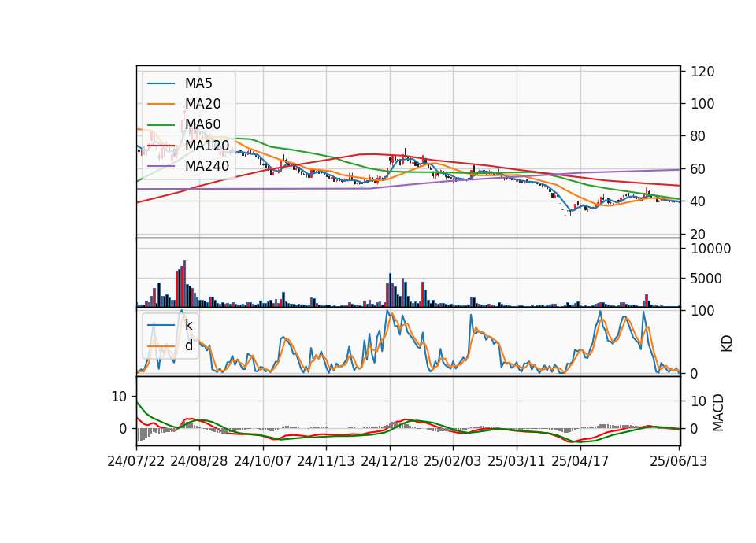The height and width of the screenshot is (543, 756).
Task: Click the 25/04/17 date axis label
Action: (580, 461)
